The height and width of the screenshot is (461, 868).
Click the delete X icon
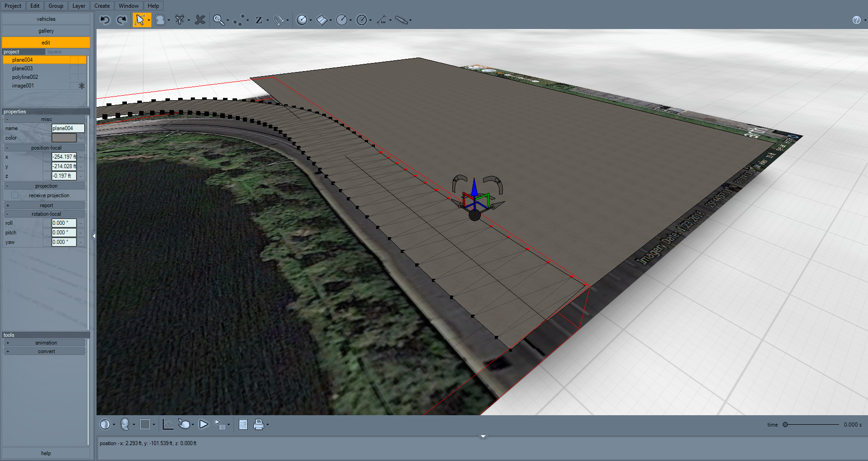click(x=200, y=20)
